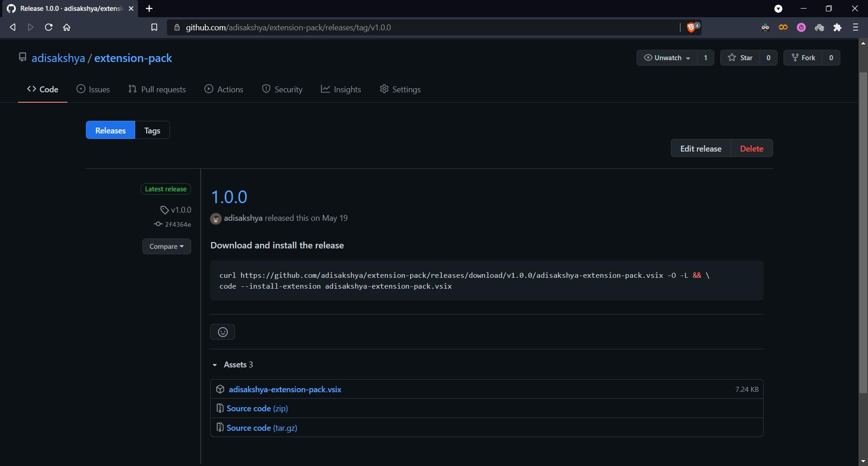868x466 pixels.
Task: Open the browser extensions puzzle icon
Action: pos(837,28)
